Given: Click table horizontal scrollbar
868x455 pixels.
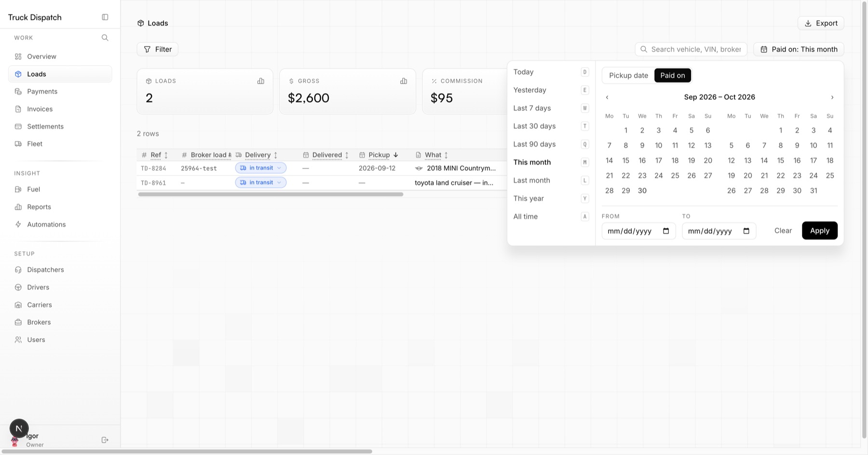Looking at the screenshot, I should pyautogui.click(x=271, y=194).
